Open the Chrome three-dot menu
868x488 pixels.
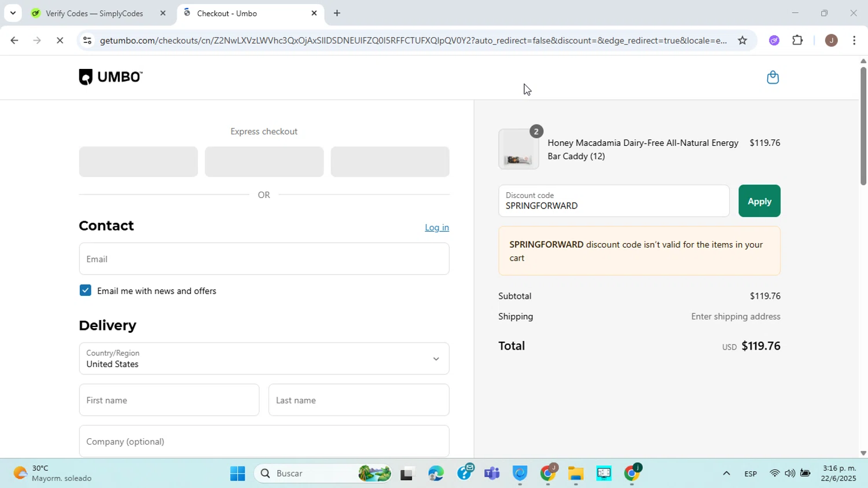[854, 41]
